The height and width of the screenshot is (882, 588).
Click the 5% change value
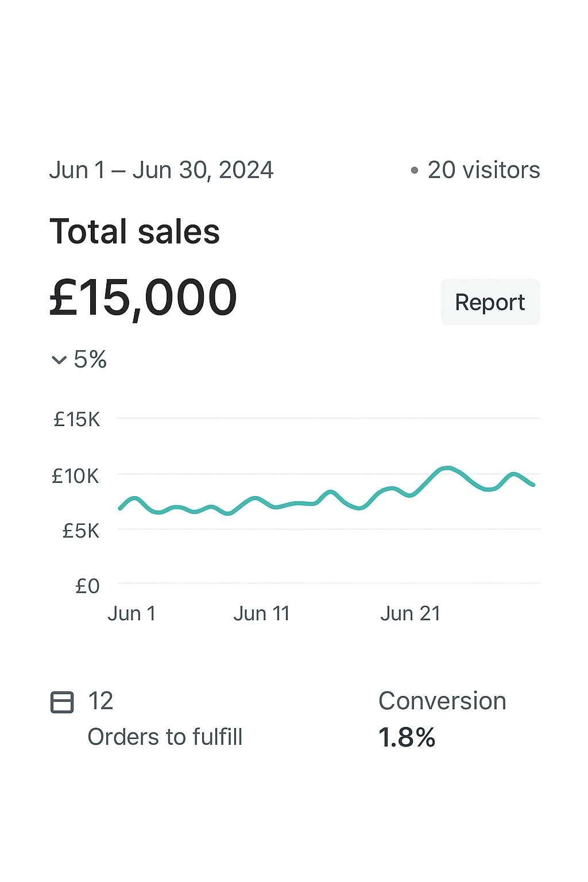coord(90,359)
